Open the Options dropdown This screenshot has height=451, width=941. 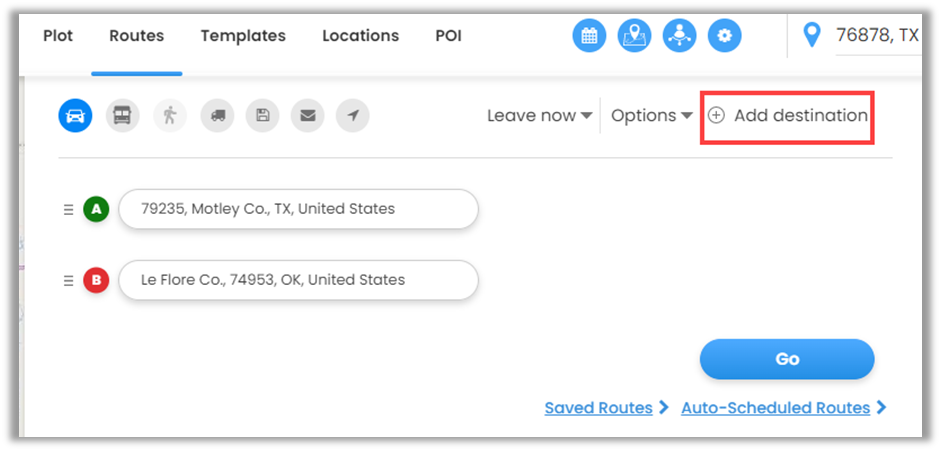651,116
